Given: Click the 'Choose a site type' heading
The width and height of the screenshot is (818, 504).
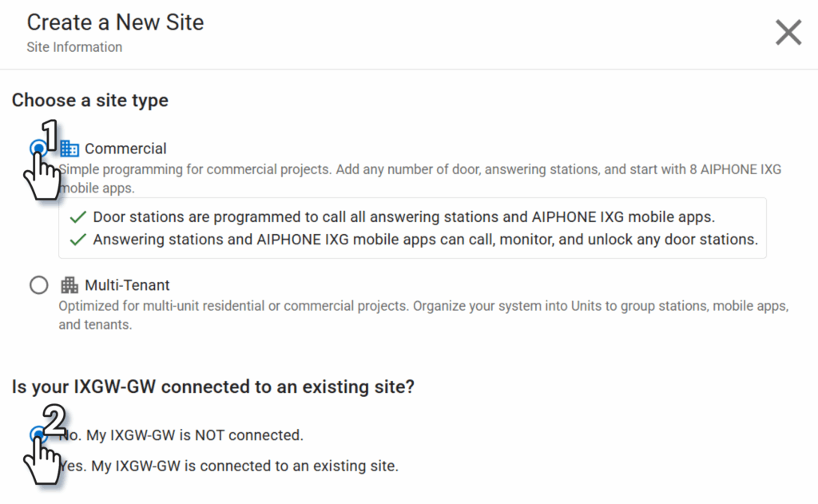Looking at the screenshot, I should tap(89, 101).
